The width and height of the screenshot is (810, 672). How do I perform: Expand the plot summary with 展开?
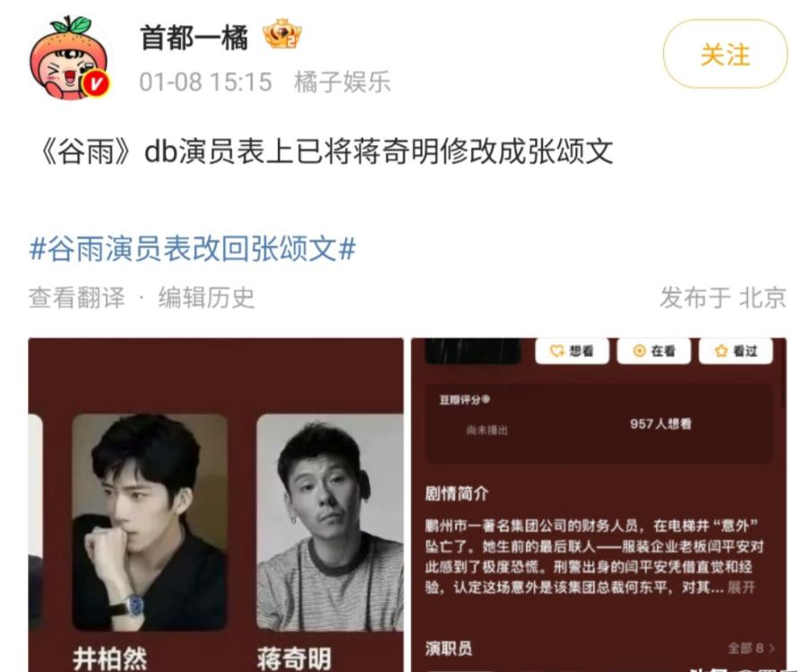point(741,587)
